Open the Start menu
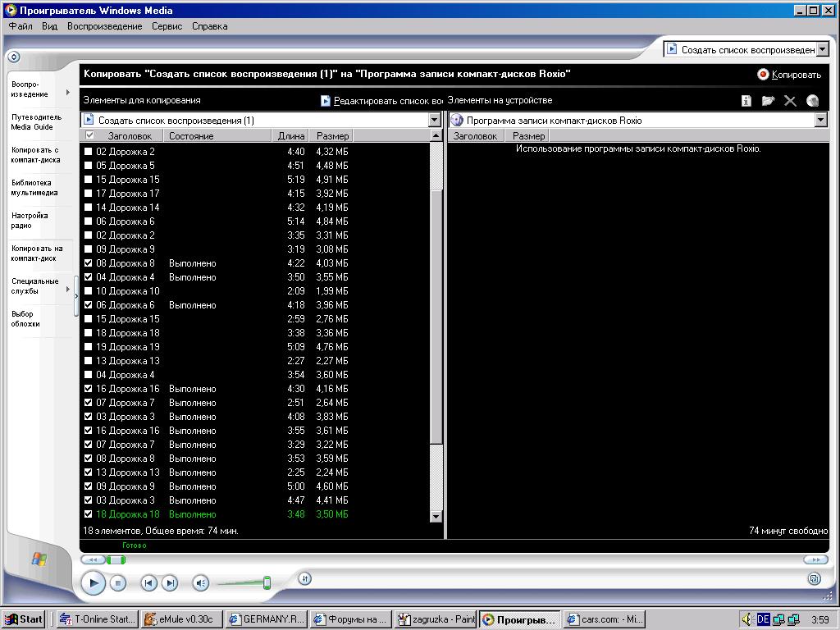Image resolution: width=840 pixels, height=630 pixels. 23,619
